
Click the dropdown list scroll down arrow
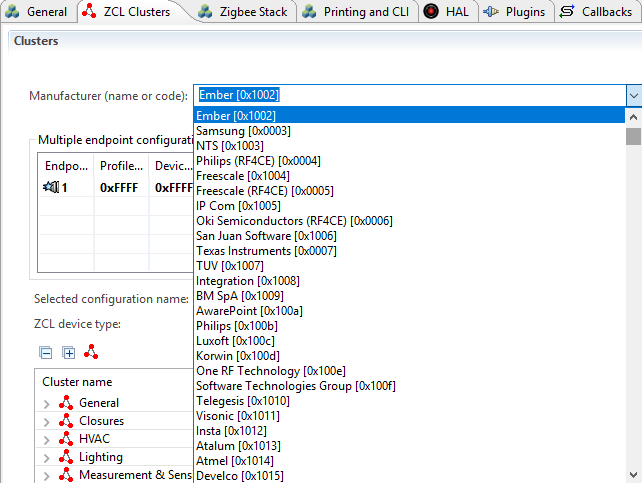coord(633,475)
